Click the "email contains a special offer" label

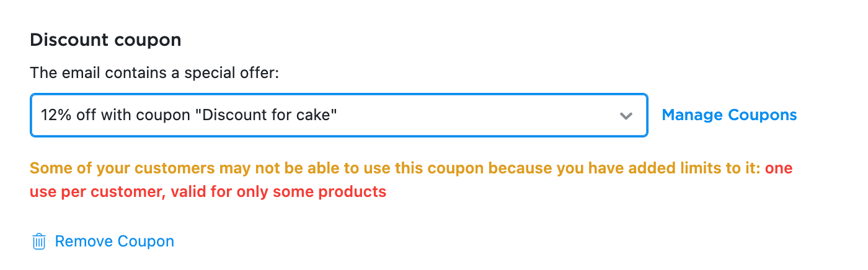click(154, 73)
